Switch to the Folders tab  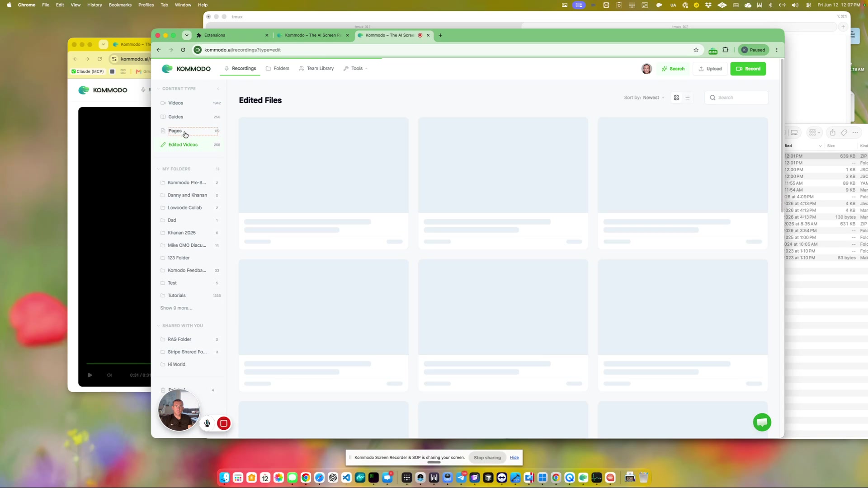tap(278, 69)
